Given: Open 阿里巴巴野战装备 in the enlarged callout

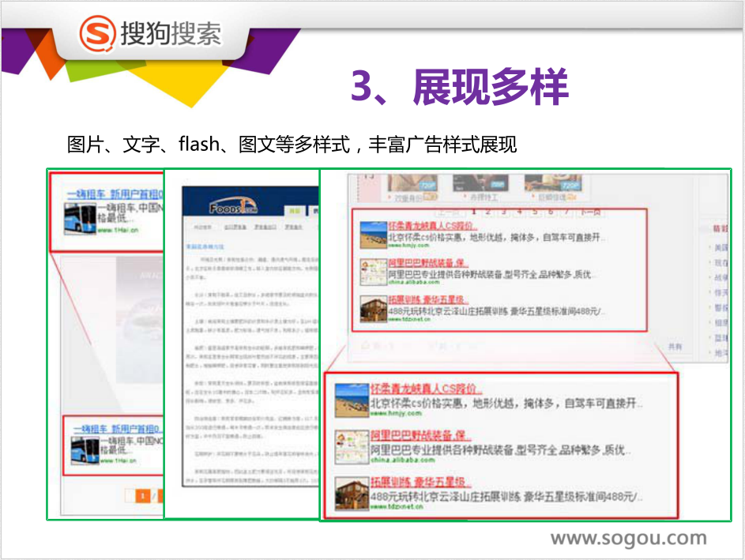Looking at the screenshot, I should point(421,435).
